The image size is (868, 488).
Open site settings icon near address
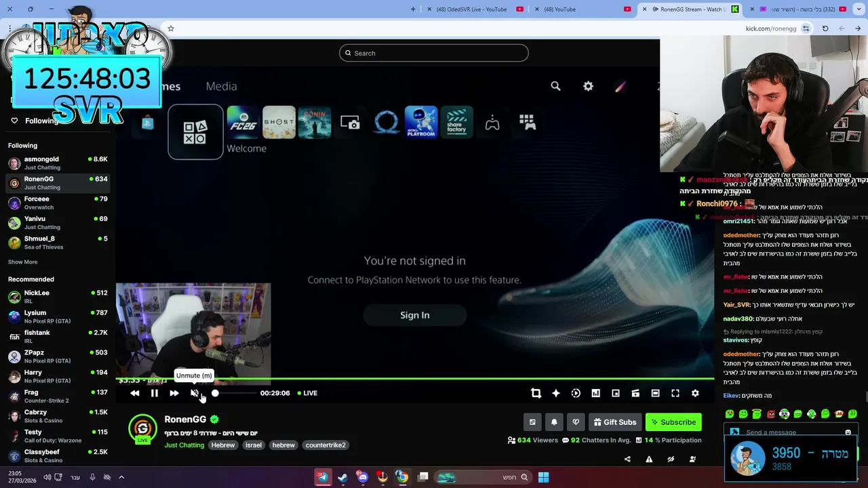tap(806, 28)
